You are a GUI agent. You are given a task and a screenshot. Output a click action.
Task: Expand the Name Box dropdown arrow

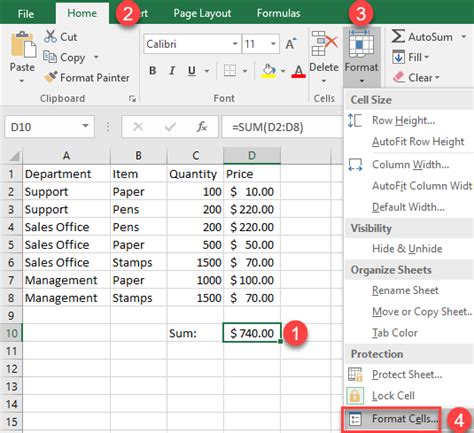pyautogui.click(x=85, y=126)
